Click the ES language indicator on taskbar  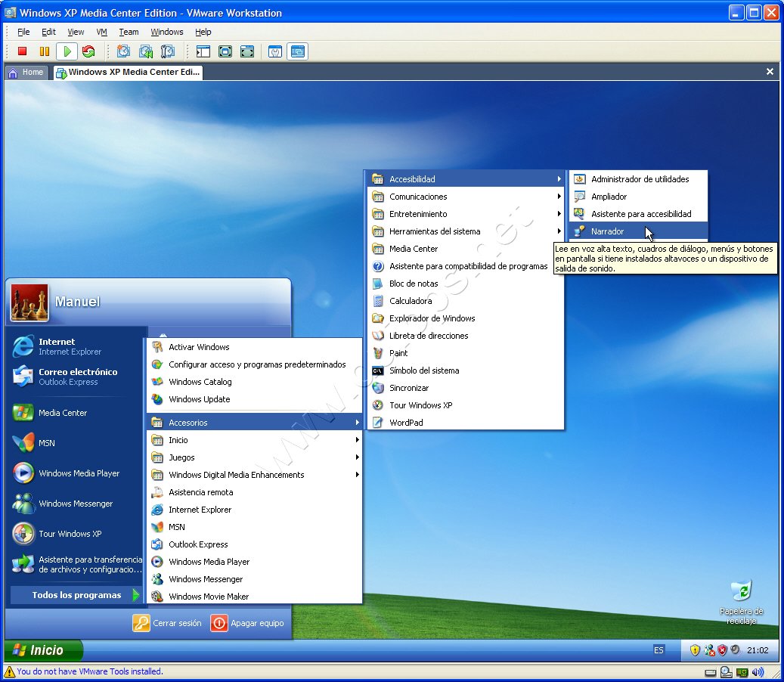point(658,650)
